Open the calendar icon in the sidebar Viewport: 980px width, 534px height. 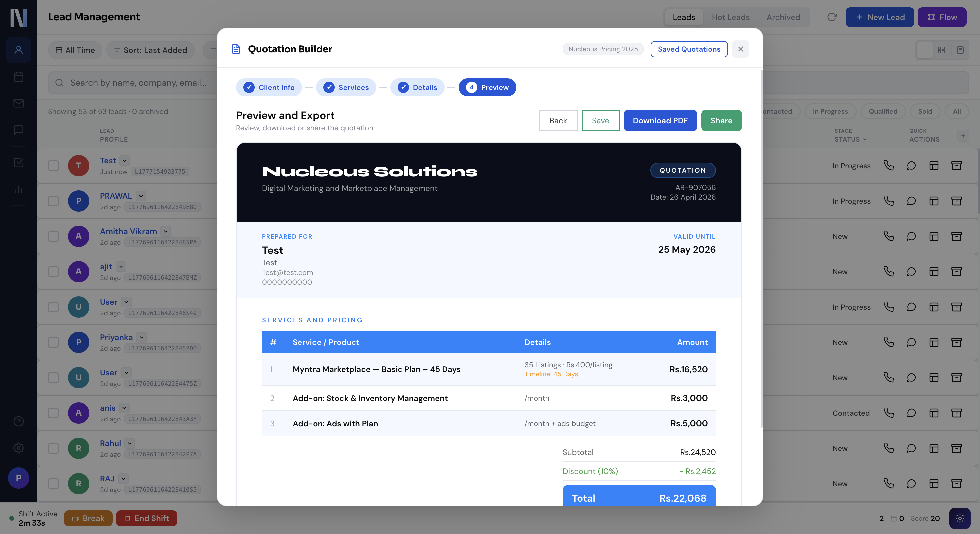pyautogui.click(x=18, y=77)
